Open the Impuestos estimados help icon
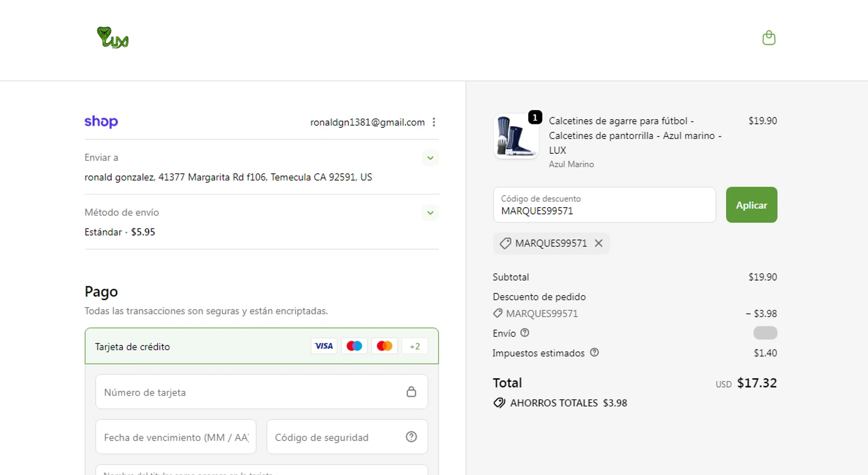The height and width of the screenshot is (475, 868). click(x=594, y=352)
